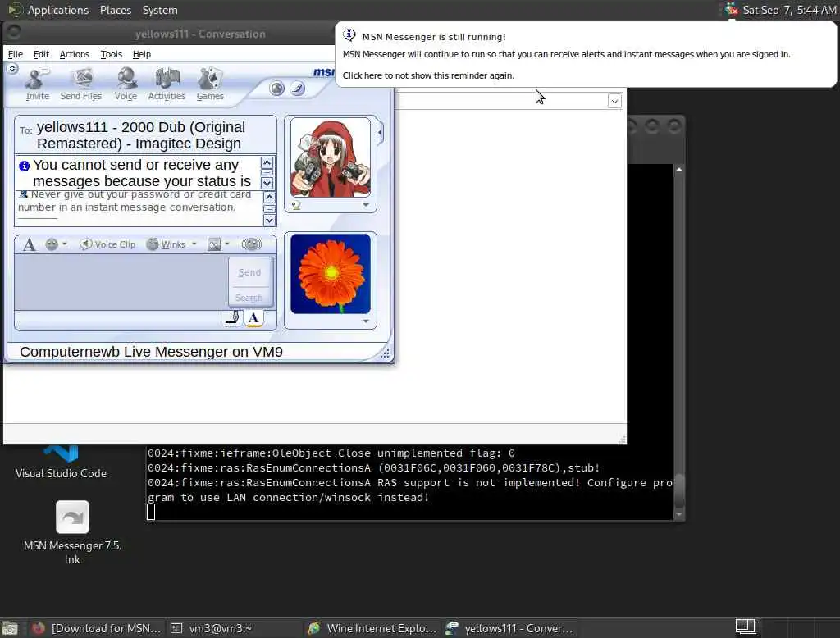840x638 pixels.
Task: Click 'Click here to not show this reminder again'
Action: pyautogui.click(x=428, y=75)
